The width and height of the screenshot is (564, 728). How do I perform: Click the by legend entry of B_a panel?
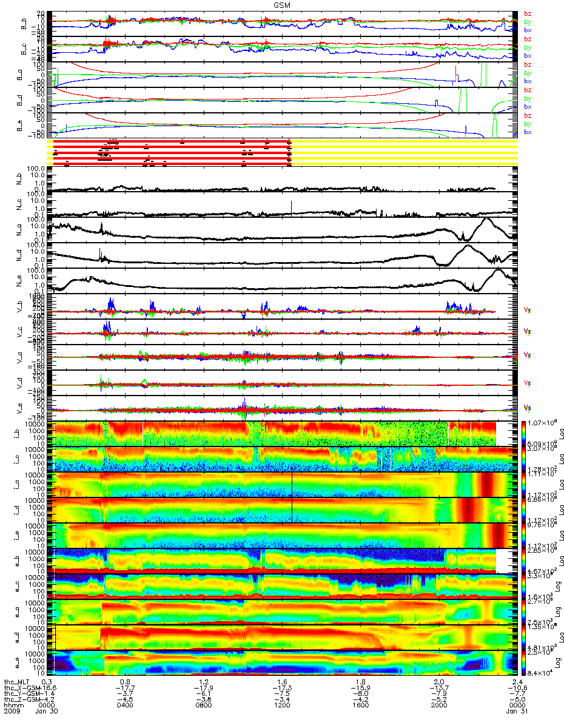pyautogui.click(x=528, y=73)
